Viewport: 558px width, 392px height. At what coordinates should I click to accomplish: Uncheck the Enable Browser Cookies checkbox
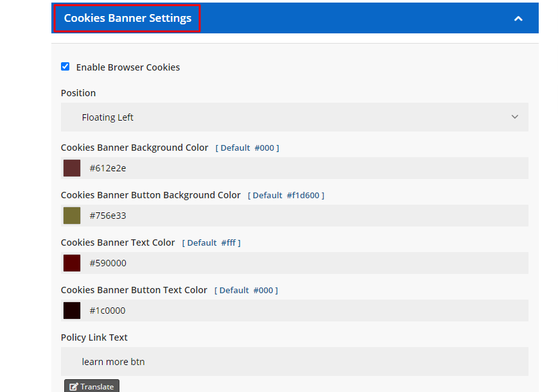coord(65,67)
